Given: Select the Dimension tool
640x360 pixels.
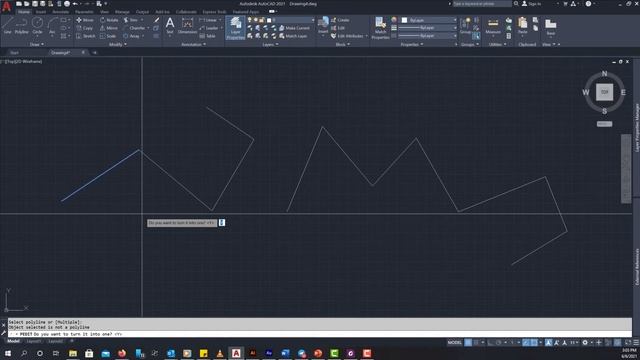Looking at the screenshot, I should [187, 25].
